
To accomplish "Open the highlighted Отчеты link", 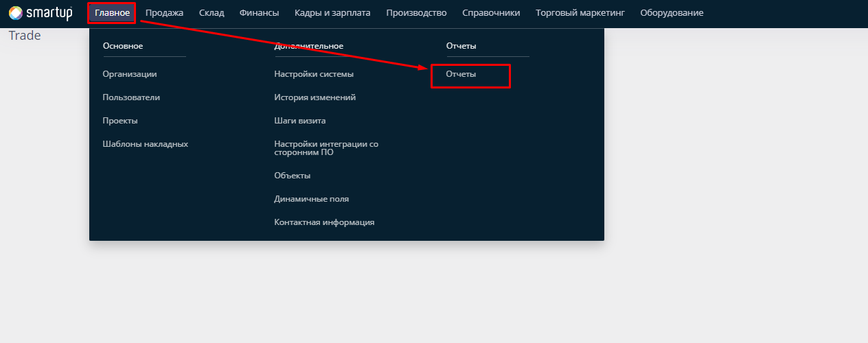I will (x=461, y=74).
